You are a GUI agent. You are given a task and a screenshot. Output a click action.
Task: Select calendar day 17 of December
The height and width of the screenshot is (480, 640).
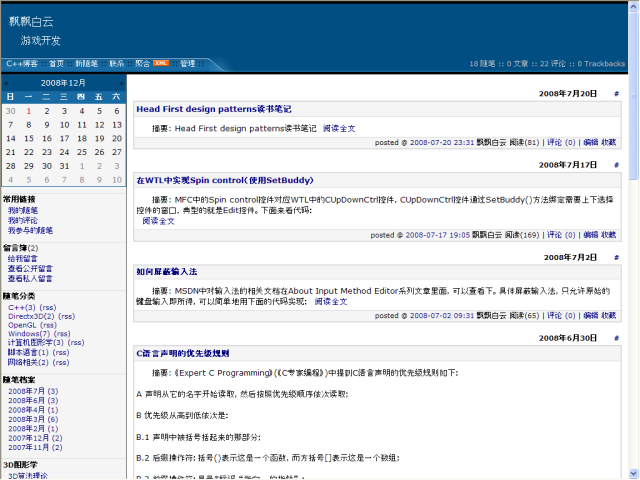[x=64, y=139]
